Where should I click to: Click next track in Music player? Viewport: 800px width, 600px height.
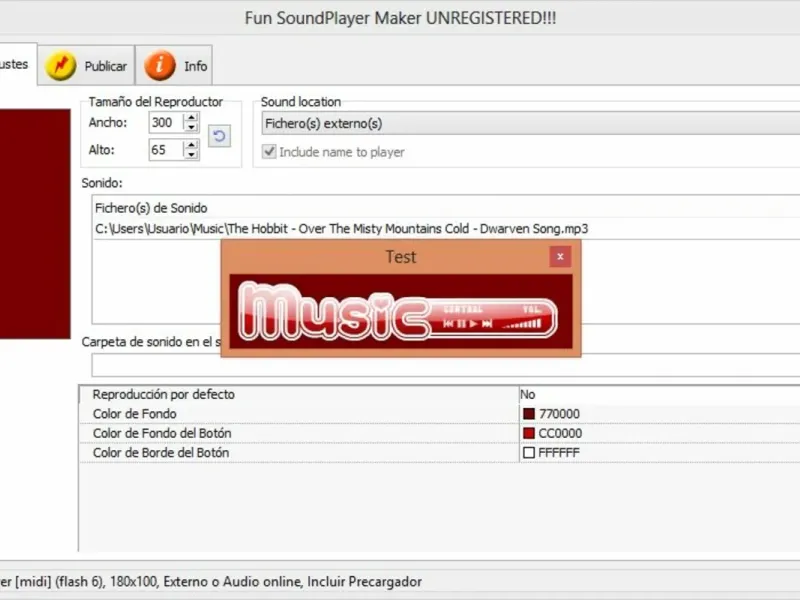click(x=487, y=323)
